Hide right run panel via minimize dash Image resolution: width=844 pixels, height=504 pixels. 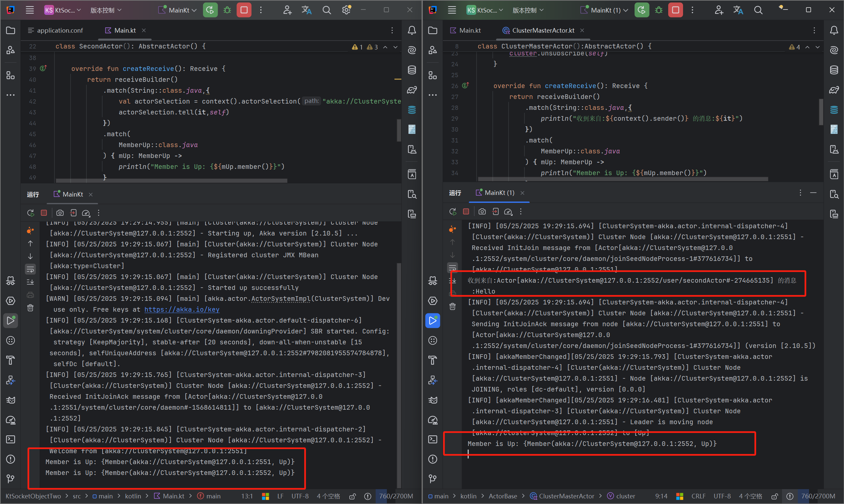(813, 193)
